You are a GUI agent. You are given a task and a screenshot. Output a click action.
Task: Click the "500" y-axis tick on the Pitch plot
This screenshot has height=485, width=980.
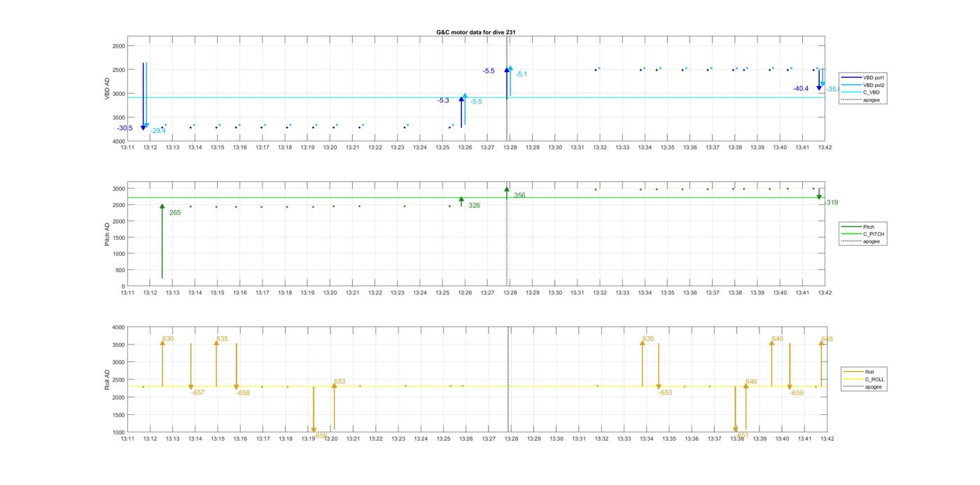coord(120,270)
